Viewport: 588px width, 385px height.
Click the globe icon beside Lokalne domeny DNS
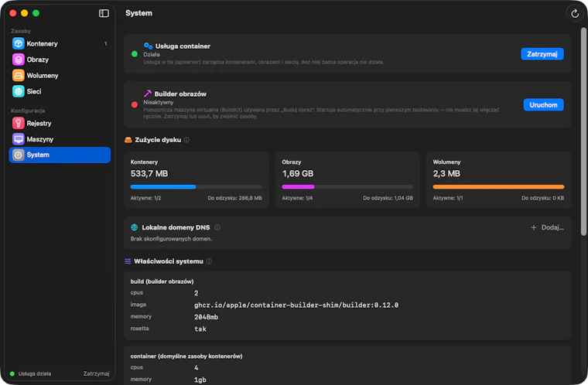coord(135,227)
